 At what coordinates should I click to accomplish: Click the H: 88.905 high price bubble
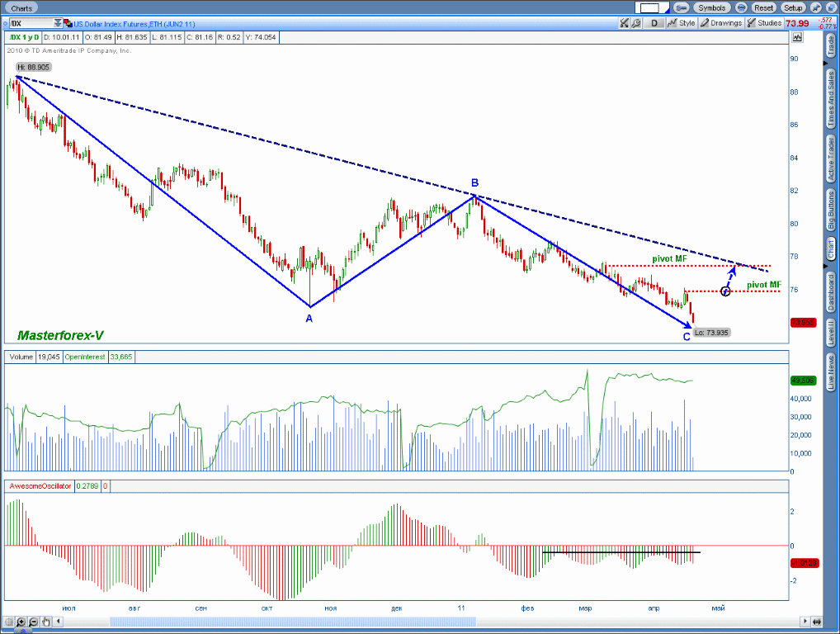(33, 67)
